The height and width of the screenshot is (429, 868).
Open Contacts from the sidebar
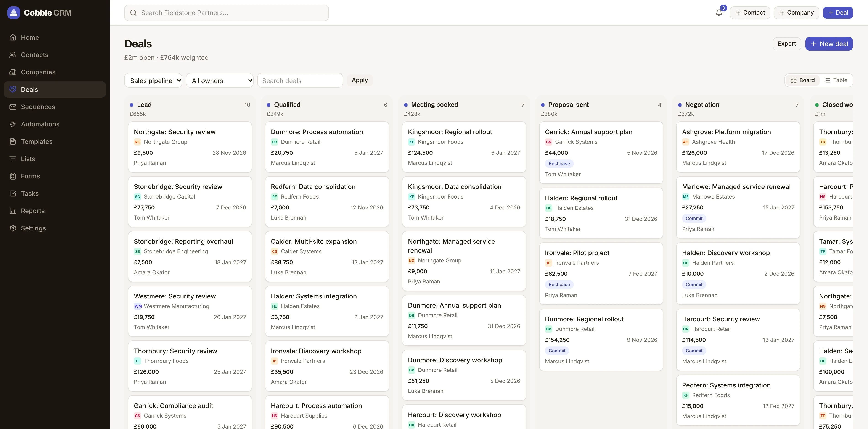[x=55, y=55]
